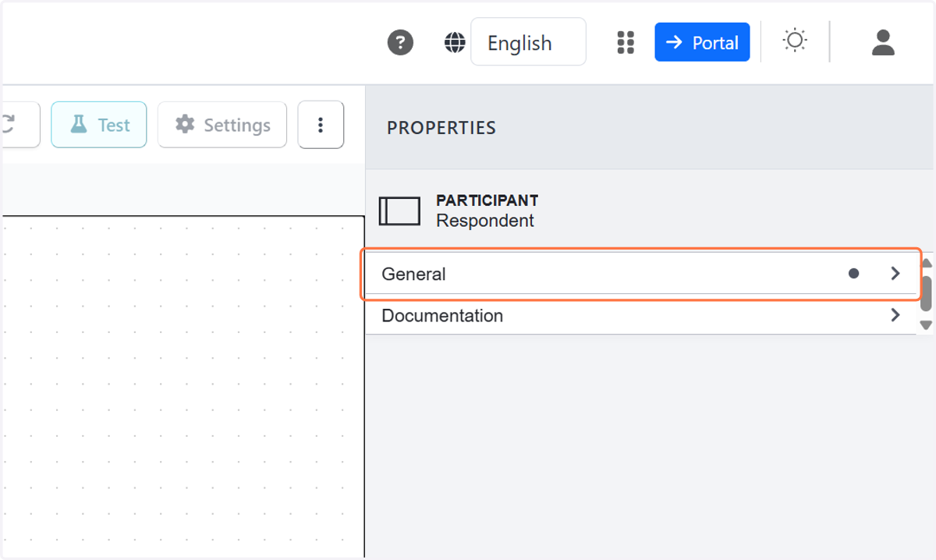The image size is (936, 560).
Task: Click the scrollbar down arrow
Action: (927, 325)
